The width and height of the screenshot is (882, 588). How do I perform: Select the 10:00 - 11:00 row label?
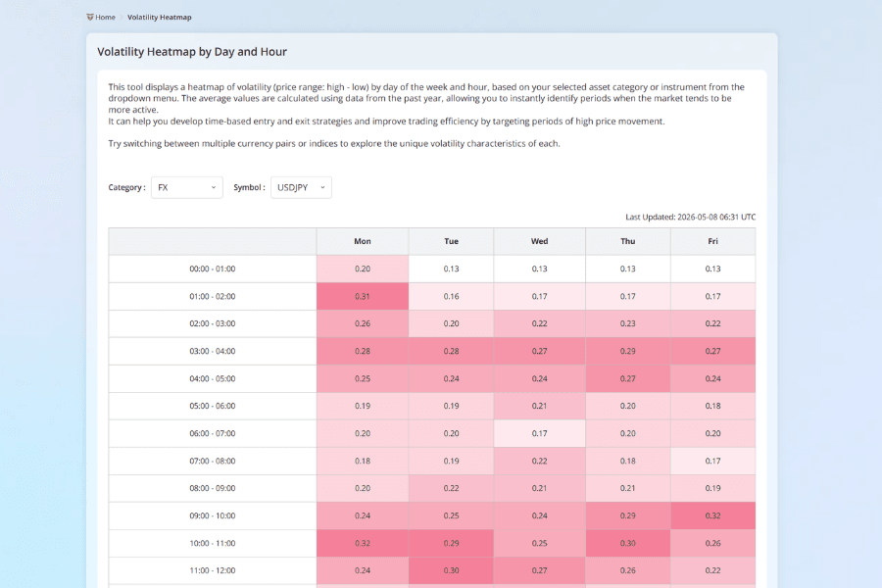(x=212, y=543)
